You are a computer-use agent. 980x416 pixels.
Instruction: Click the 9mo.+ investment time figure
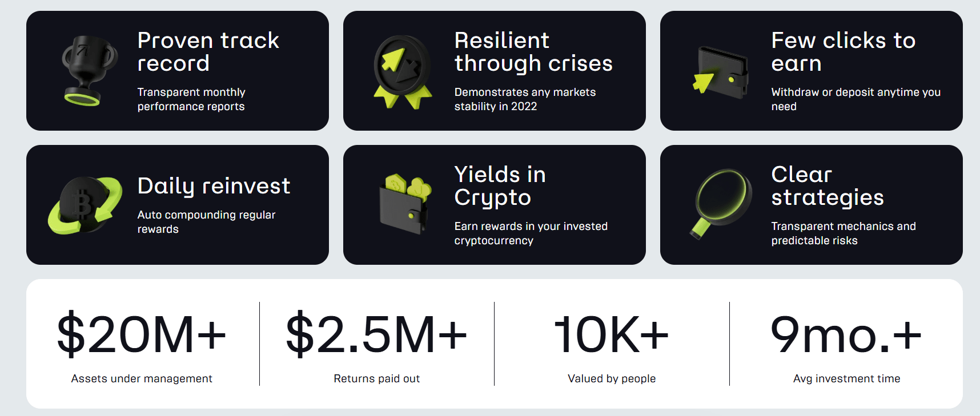[x=846, y=335]
